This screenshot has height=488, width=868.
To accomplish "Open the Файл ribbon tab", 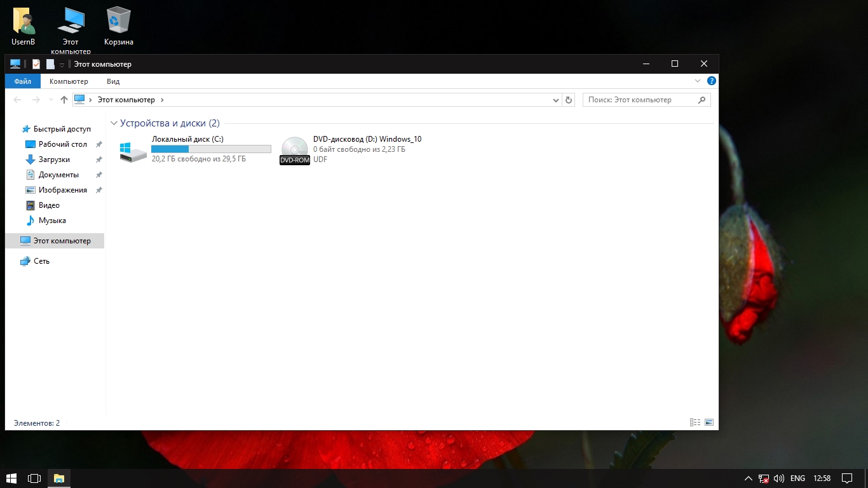I will [23, 81].
